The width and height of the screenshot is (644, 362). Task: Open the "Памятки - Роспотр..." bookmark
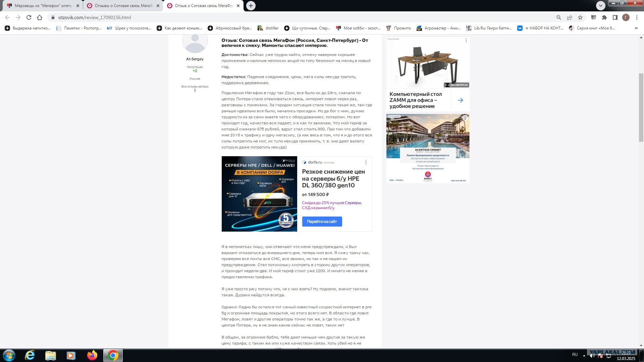[x=79, y=28]
